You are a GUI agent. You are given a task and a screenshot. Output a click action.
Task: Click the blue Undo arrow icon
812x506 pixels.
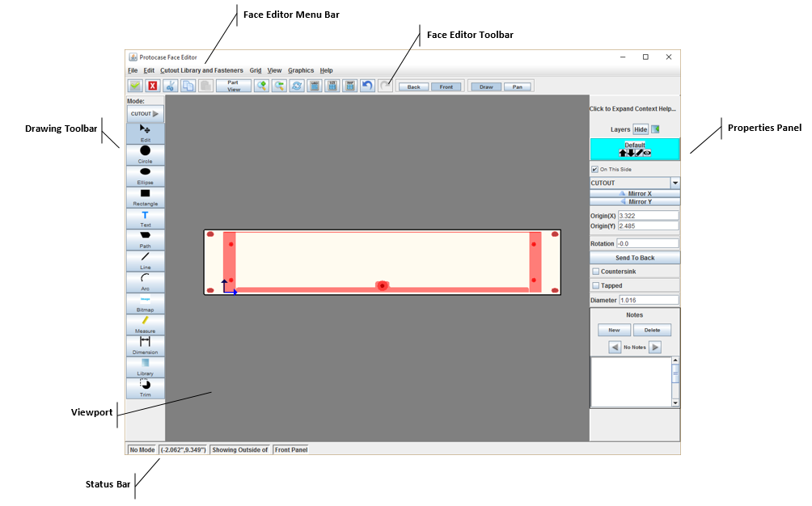tap(367, 86)
